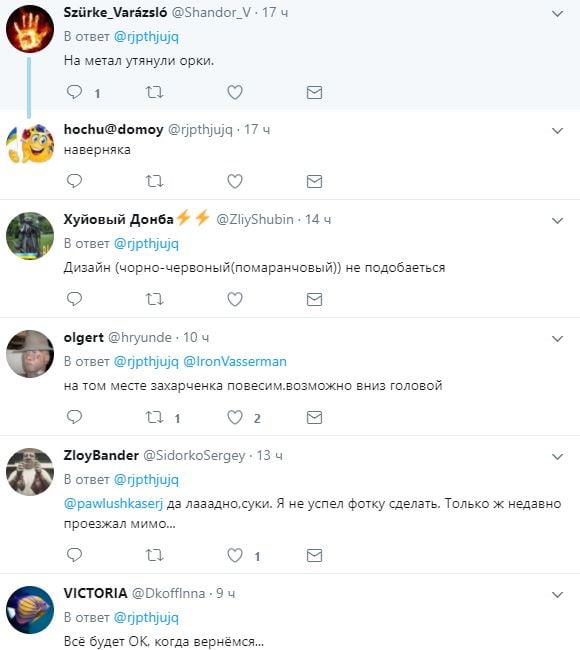Open the VICTORIA fish avatar picture

[x=30, y=609]
